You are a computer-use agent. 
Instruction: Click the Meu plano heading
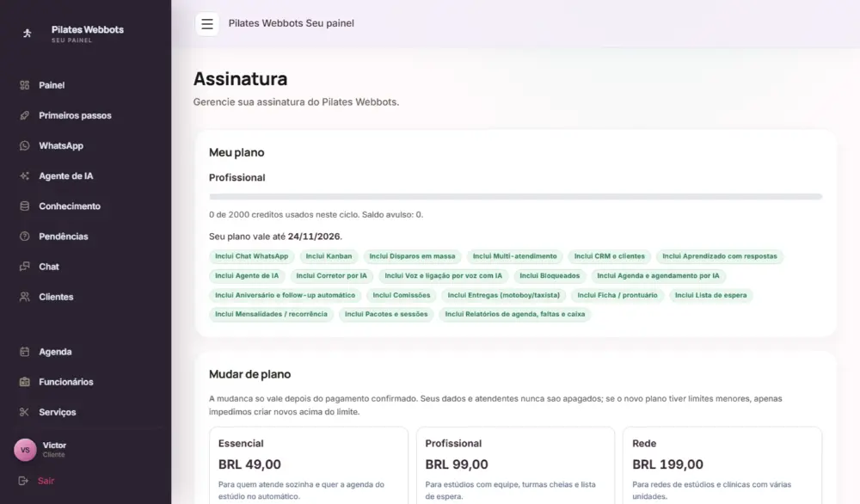tap(236, 152)
